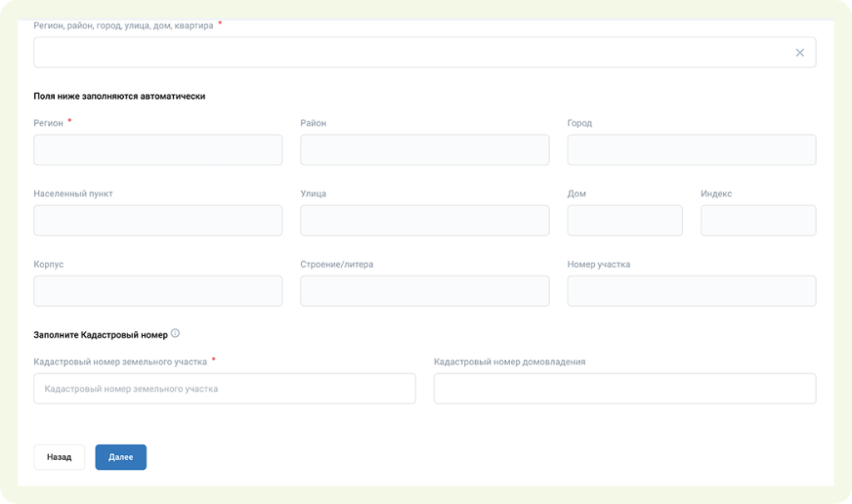
Task: Click the 'Заполните Кадастровый номер' heading text
Action: tap(101, 334)
